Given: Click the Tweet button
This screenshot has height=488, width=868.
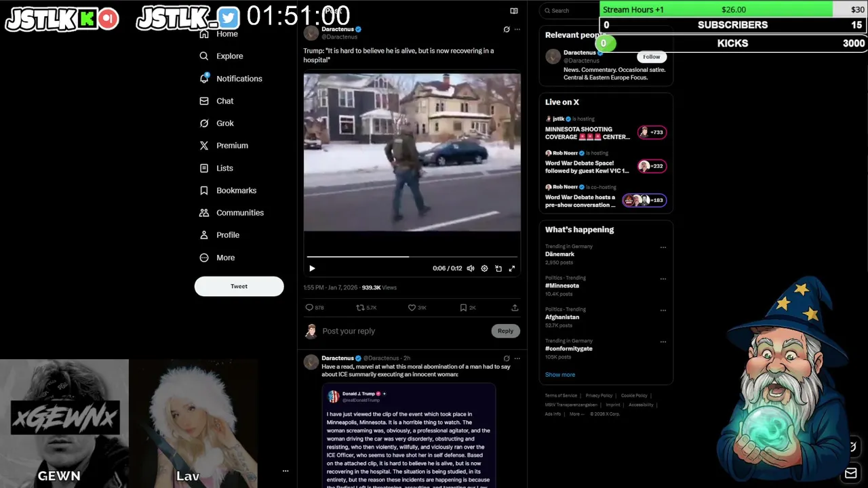Looking at the screenshot, I should click(x=239, y=286).
